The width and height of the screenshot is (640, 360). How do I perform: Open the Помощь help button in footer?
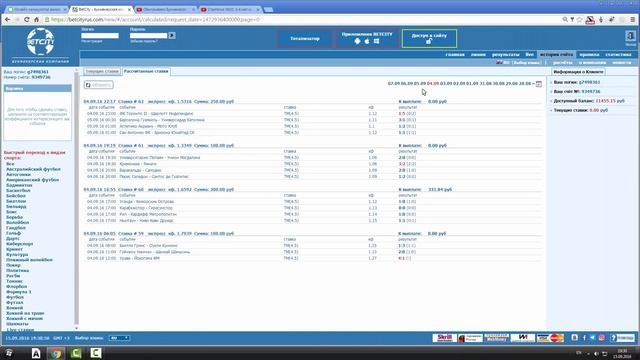tap(622, 338)
